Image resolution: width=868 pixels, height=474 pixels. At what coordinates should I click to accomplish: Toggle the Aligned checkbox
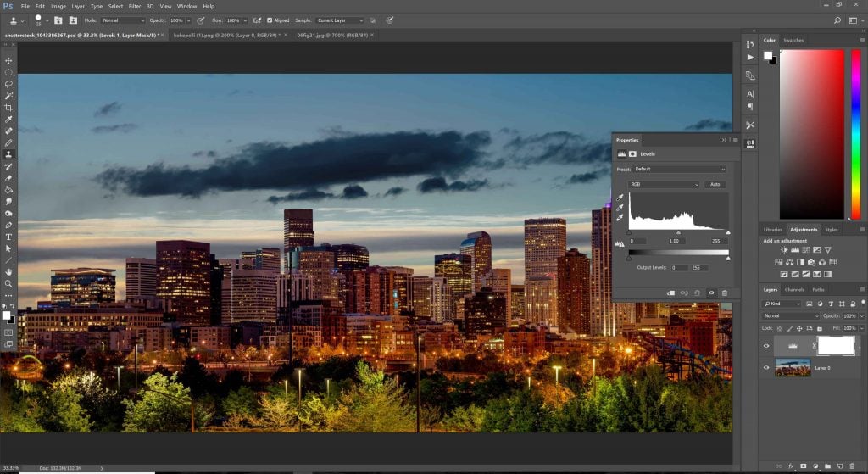coord(270,20)
